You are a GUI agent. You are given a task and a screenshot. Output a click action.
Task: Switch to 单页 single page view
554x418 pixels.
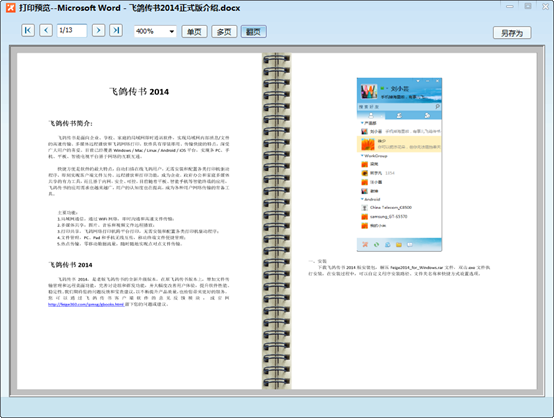click(x=194, y=32)
